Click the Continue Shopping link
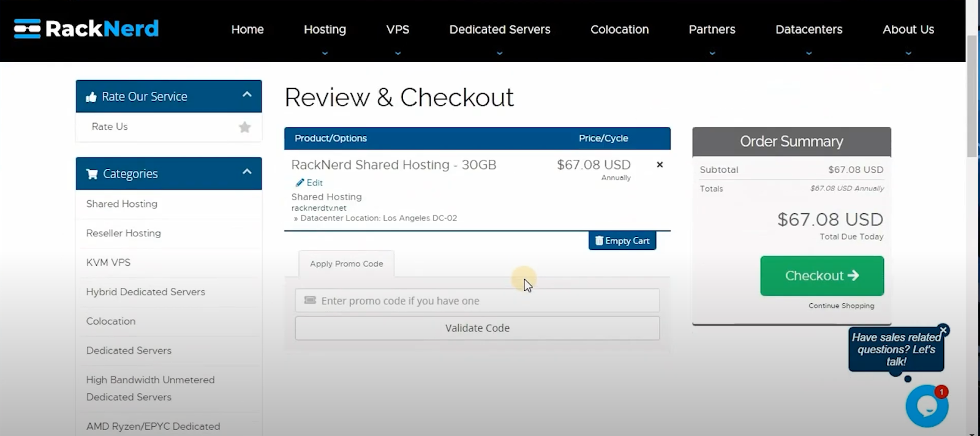 point(841,306)
